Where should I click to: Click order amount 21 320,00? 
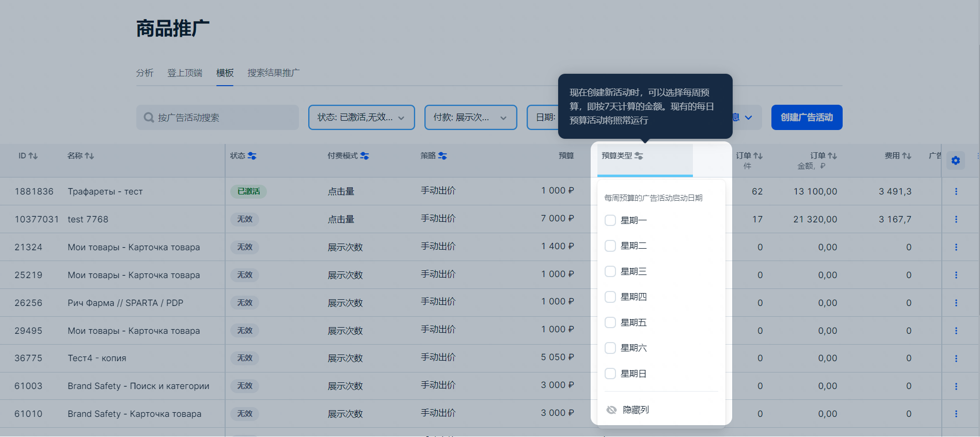[815, 219]
